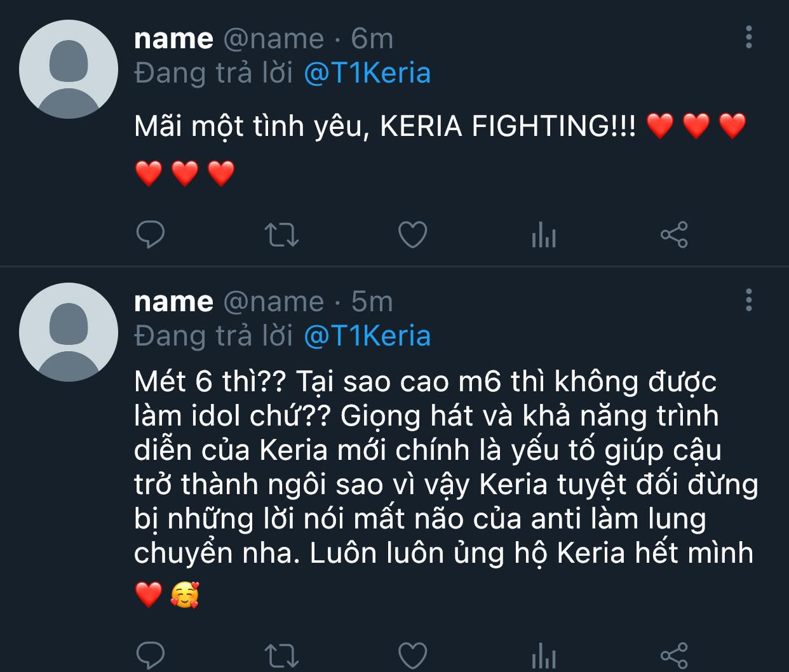View analytics for the first tweet
789x672 pixels.
tap(544, 236)
